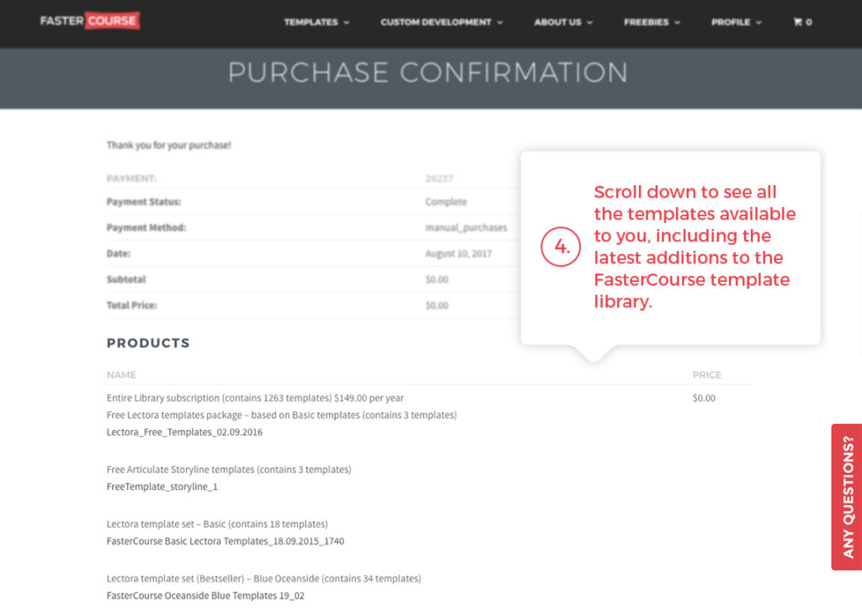
Task: Select the Payment Status label
Action: coord(143,202)
